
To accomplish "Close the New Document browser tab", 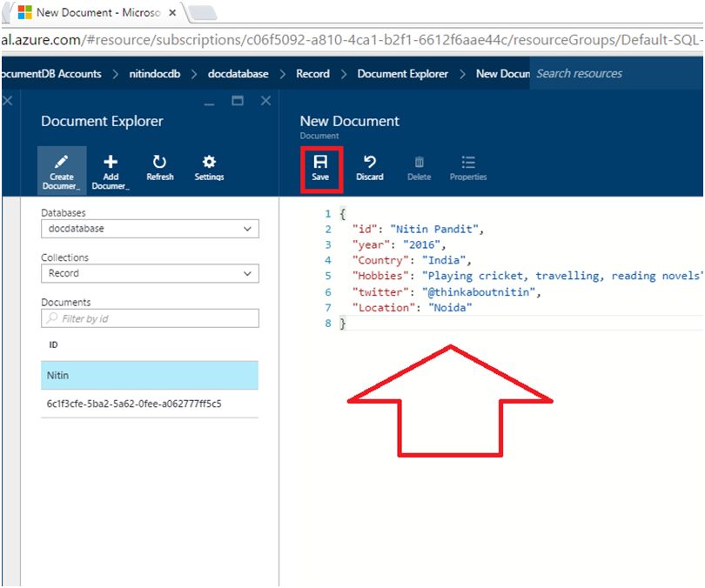I will tap(172, 13).
